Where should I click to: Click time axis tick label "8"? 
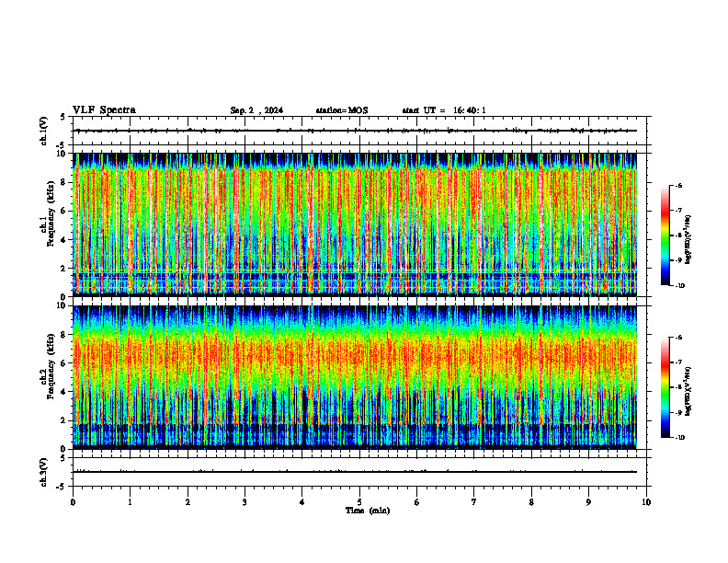tap(531, 502)
